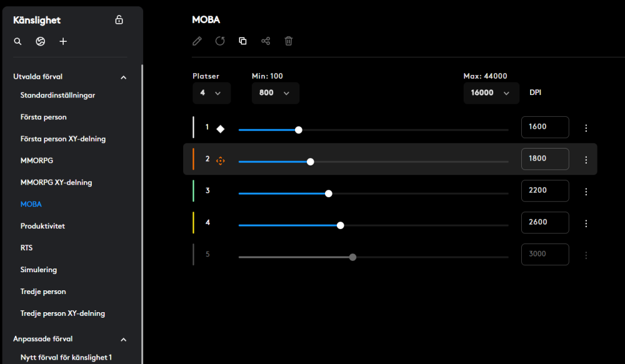
Task: Open the Platser dropdown showing 4
Action: click(211, 93)
